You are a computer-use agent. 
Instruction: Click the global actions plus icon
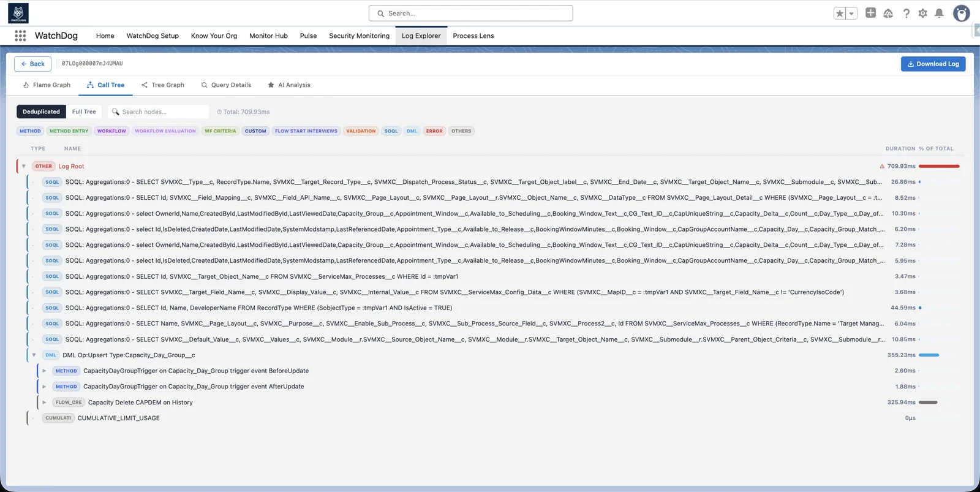(x=870, y=13)
